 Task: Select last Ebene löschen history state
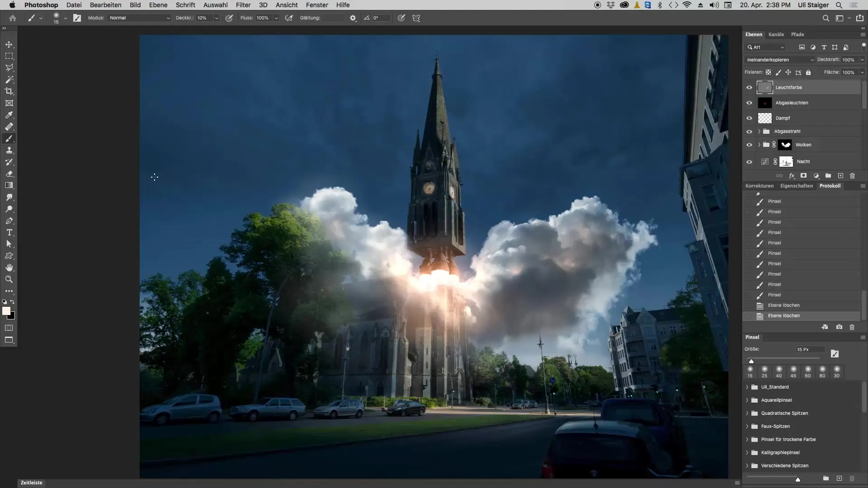[801, 316]
